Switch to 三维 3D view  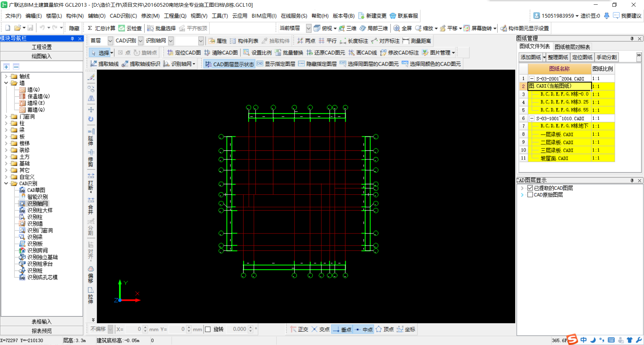(347, 28)
